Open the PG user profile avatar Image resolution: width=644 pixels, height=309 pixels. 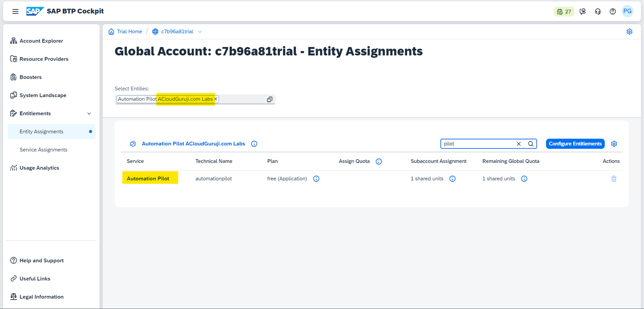coord(627,11)
